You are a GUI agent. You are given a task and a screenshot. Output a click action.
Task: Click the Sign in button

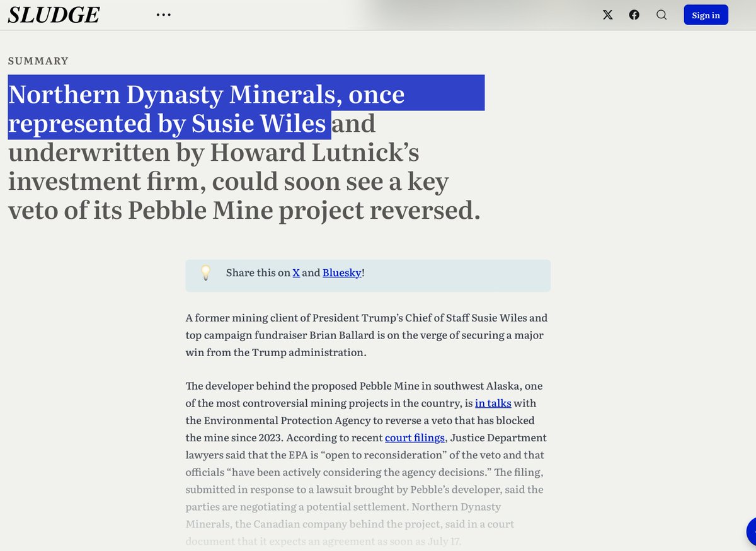click(x=706, y=15)
